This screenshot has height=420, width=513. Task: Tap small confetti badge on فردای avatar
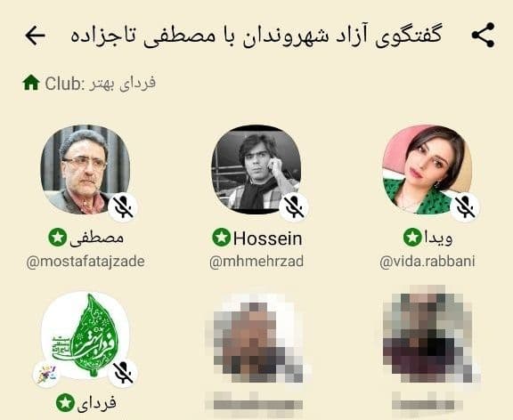coord(46,375)
